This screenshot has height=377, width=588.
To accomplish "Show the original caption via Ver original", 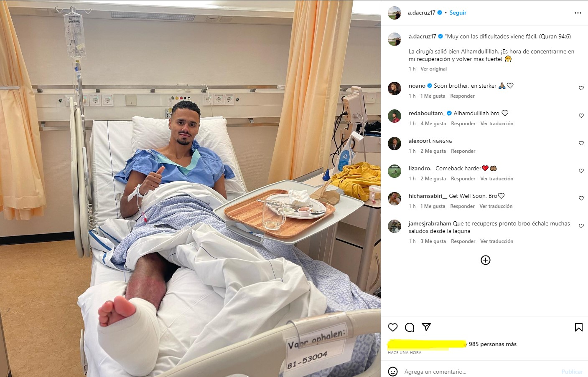I will (x=433, y=69).
